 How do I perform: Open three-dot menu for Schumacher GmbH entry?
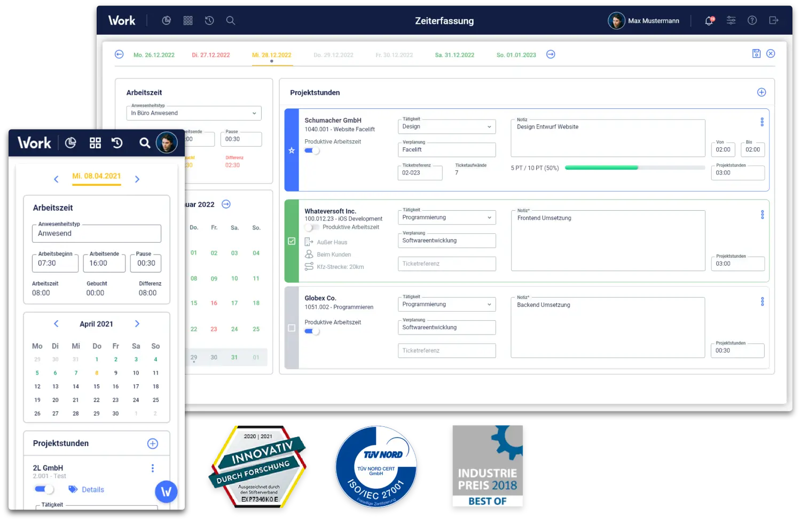click(763, 122)
